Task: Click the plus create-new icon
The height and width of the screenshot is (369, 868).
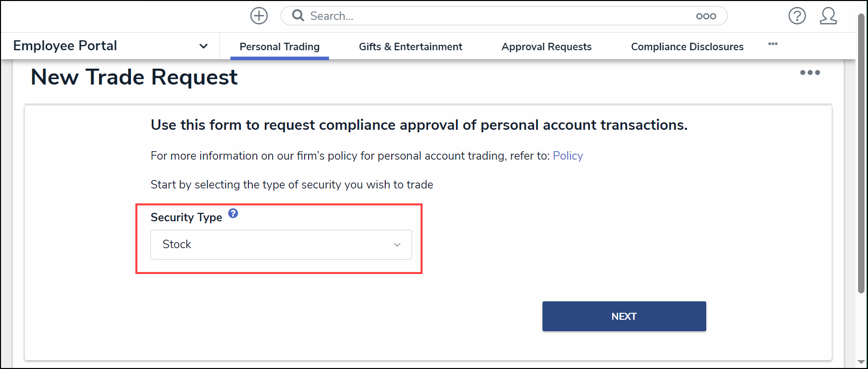Action: [259, 16]
